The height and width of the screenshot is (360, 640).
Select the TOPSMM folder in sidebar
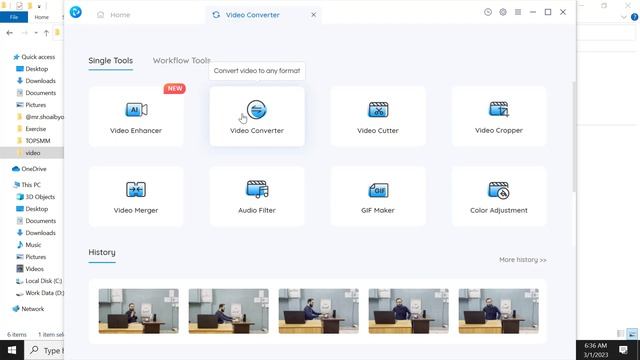(33, 140)
